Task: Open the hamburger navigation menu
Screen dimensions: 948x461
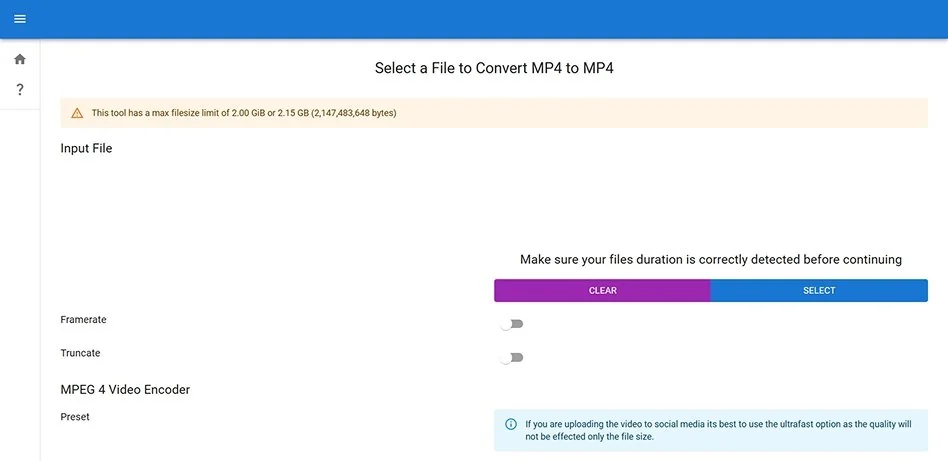Action: tap(20, 19)
